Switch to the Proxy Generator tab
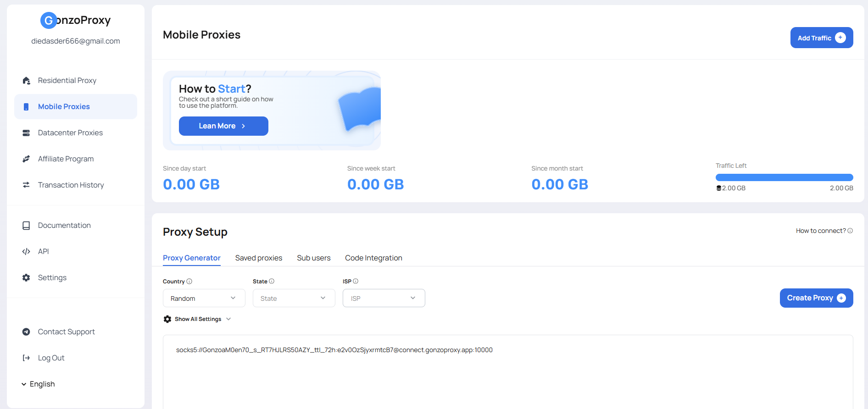 [x=192, y=258]
